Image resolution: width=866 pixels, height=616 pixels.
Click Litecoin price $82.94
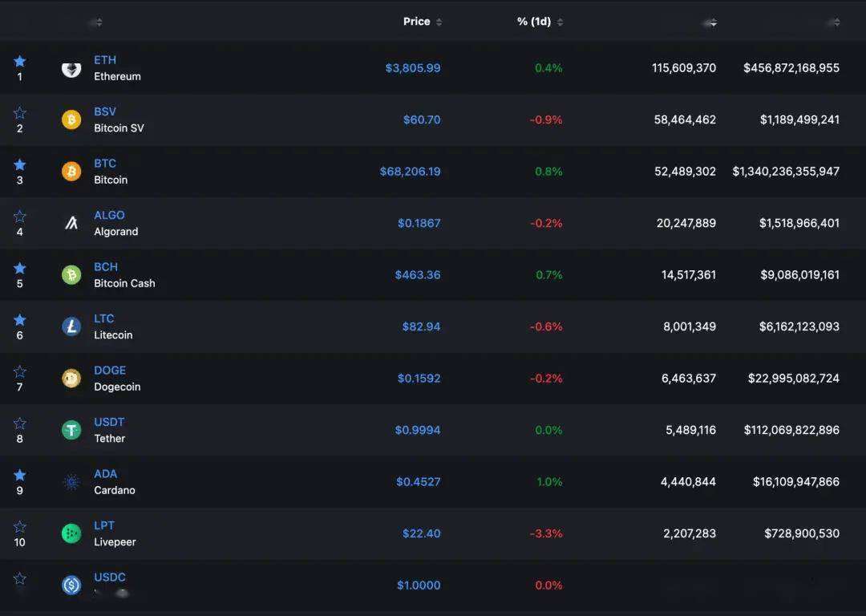pos(421,326)
